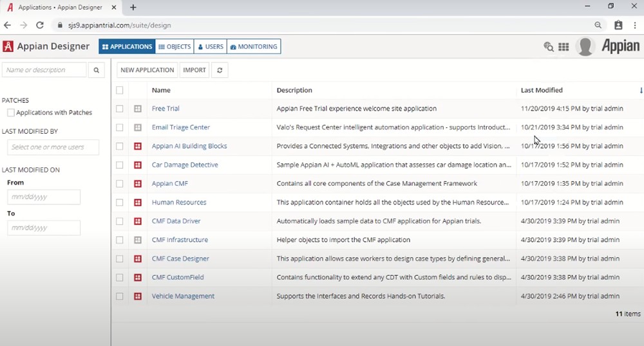The image size is (644, 346).
Task: Click the browser address bar URL
Action: (x=120, y=25)
